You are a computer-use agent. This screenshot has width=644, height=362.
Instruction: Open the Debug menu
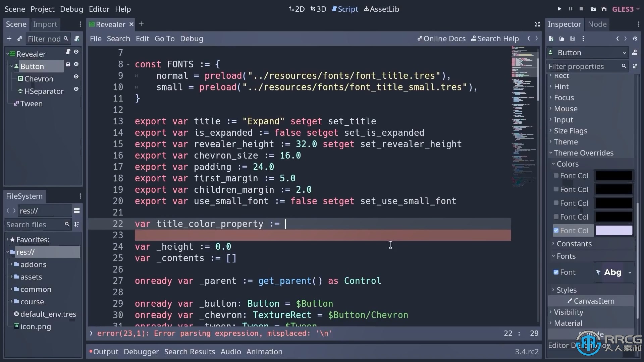pyautogui.click(x=72, y=9)
